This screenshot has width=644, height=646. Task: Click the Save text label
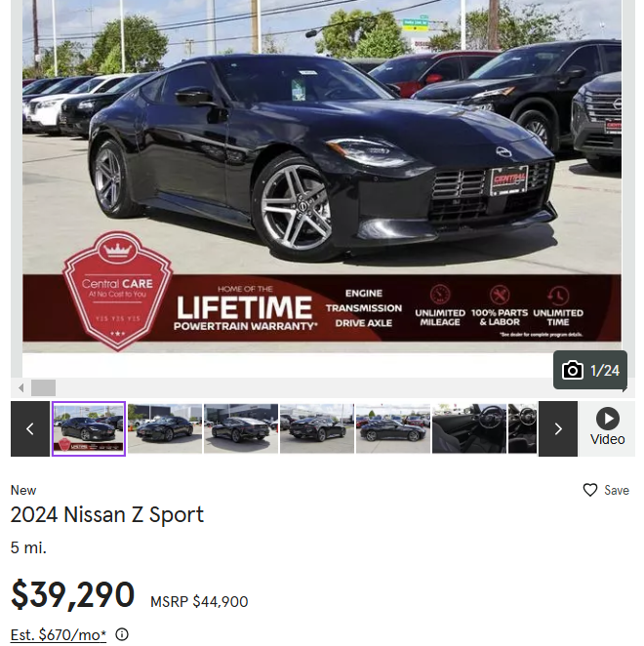617,490
